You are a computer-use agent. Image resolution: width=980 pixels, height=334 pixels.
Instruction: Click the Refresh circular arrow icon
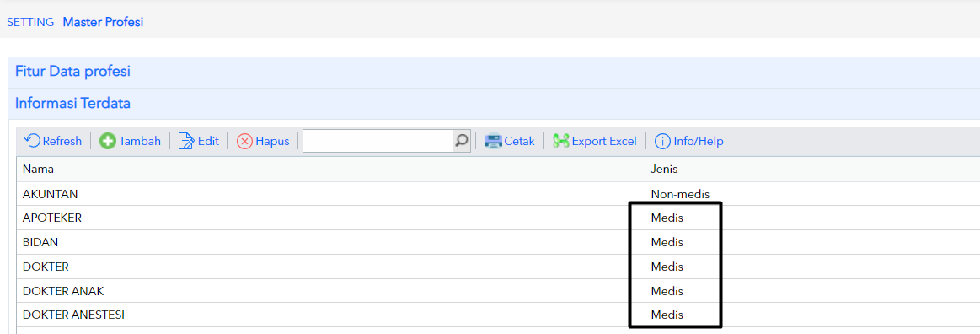click(32, 141)
